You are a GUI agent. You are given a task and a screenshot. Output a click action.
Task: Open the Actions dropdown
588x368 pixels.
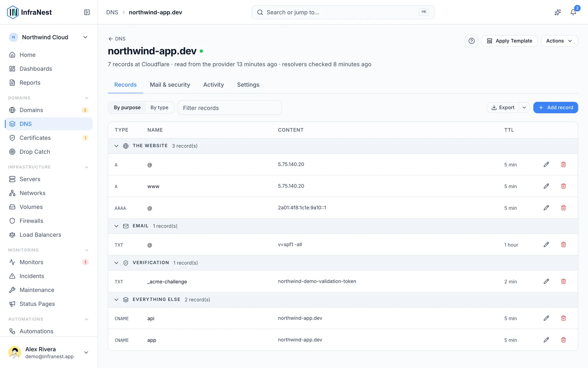pyautogui.click(x=559, y=41)
